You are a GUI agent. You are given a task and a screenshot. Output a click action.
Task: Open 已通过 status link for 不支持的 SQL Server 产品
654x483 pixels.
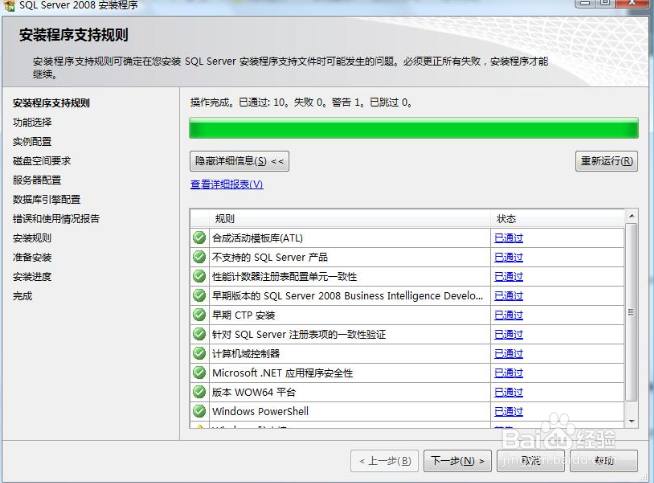(508, 257)
